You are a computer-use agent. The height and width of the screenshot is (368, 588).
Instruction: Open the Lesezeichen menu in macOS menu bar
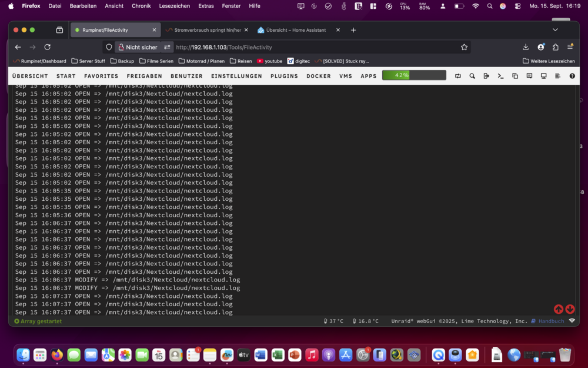point(175,6)
